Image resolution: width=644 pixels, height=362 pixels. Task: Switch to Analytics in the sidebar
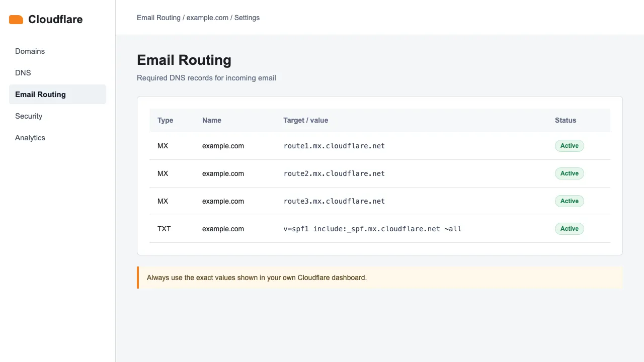[57, 138]
